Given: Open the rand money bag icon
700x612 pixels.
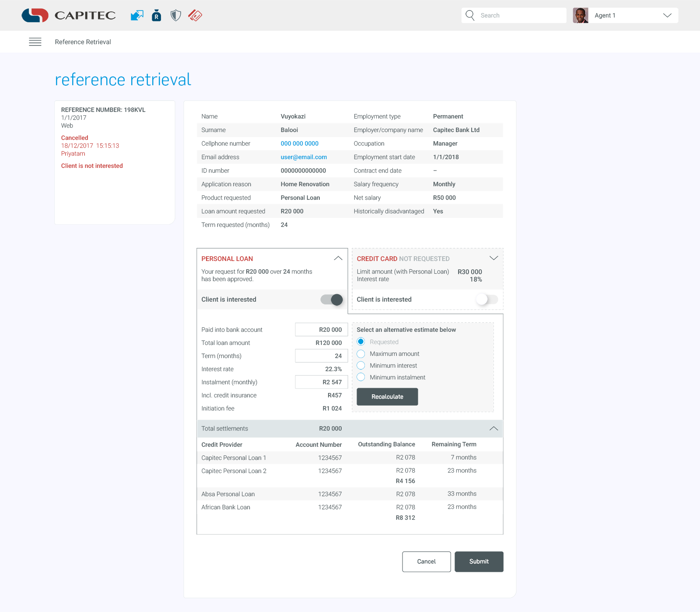Looking at the screenshot, I should (156, 15).
